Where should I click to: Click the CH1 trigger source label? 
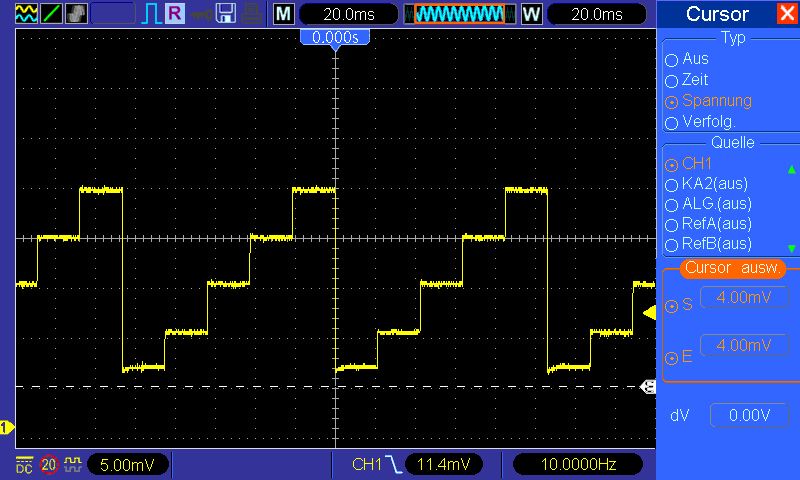pyautogui.click(x=367, y=464)
